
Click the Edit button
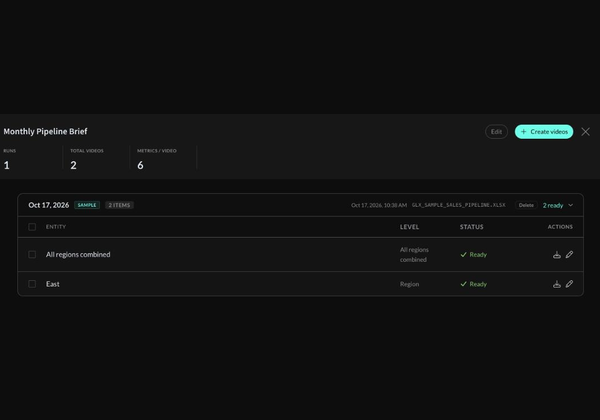(496, 132)
